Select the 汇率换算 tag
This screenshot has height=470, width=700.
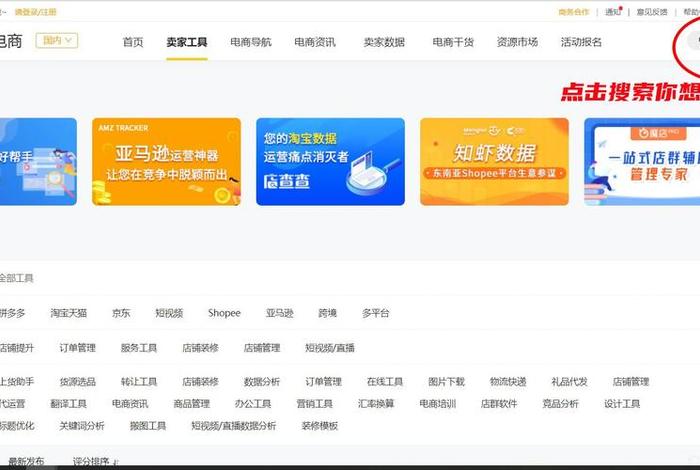(x=376, y=403)
